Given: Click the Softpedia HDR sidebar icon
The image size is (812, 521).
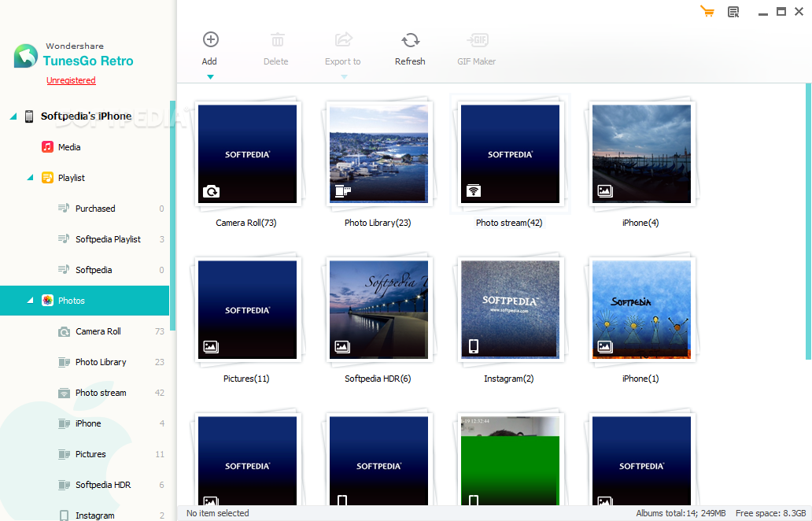Looking at the screenshot, I should point(64,485).
